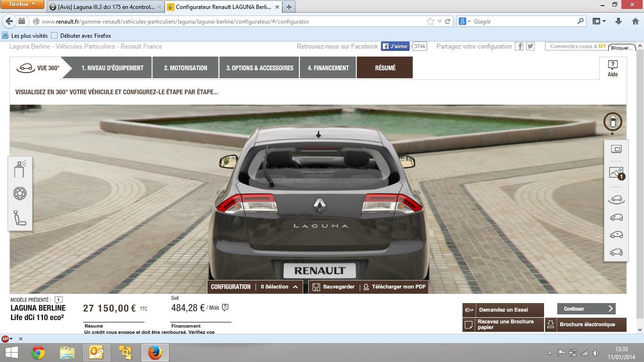Select the third car angle view icon

[x=616, y=235]
